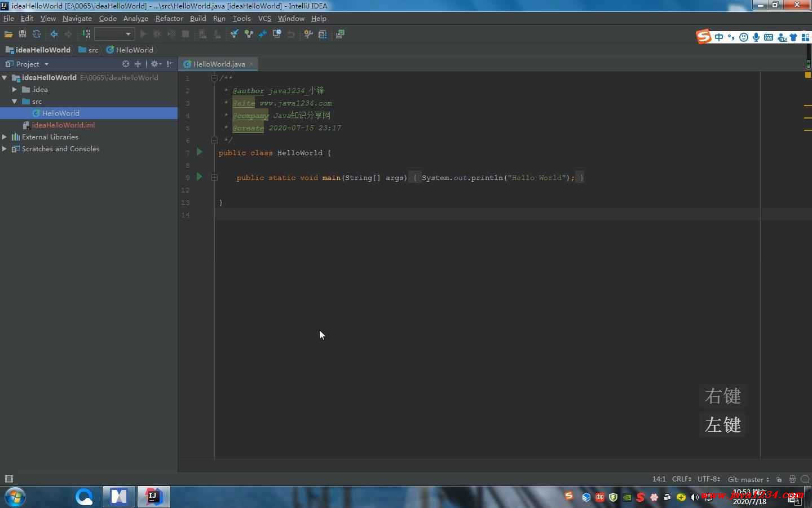Toggle punctuation mode on Sogou bar
Image resolution: width=812 pixels, height=508 pixels.
(731, 37)
